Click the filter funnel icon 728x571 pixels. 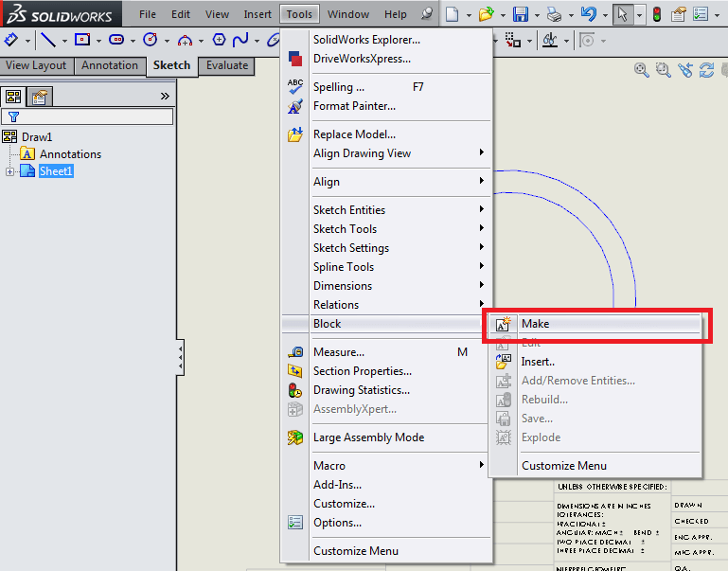coord(14,117)
